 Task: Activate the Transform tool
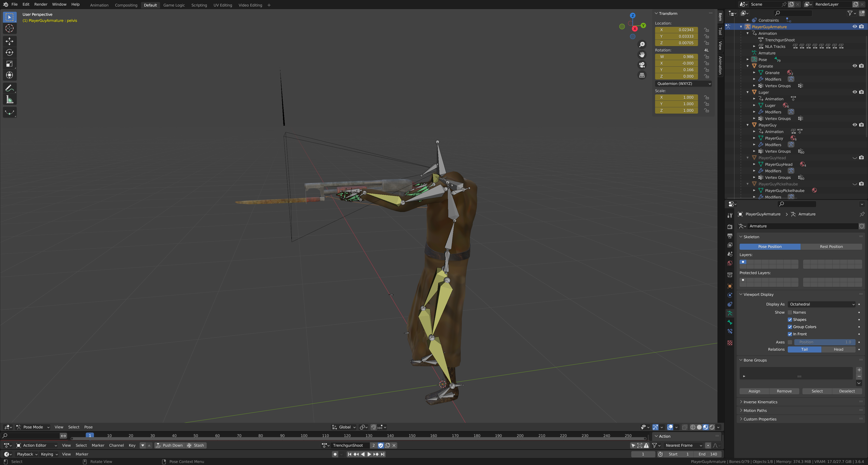coord(9,75)
